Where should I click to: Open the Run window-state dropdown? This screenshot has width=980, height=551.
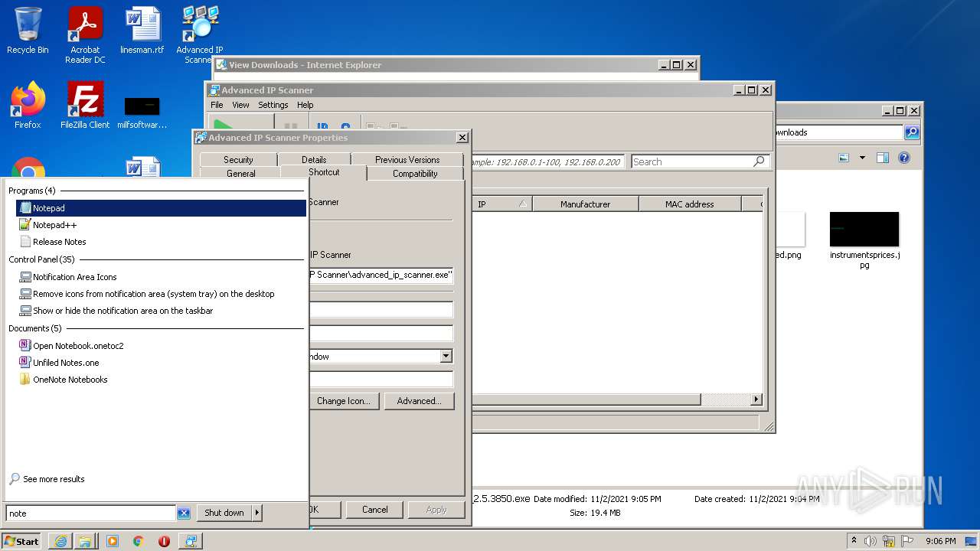[x=446, y=357]
